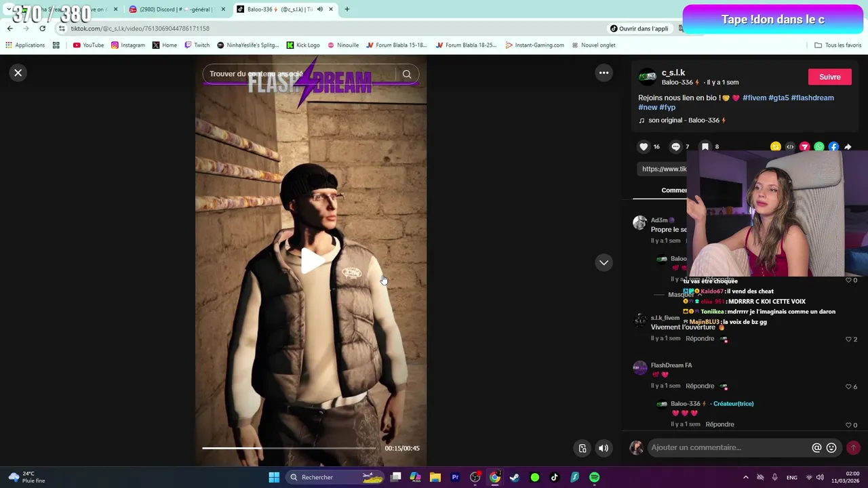Mute the video sound

603,448
